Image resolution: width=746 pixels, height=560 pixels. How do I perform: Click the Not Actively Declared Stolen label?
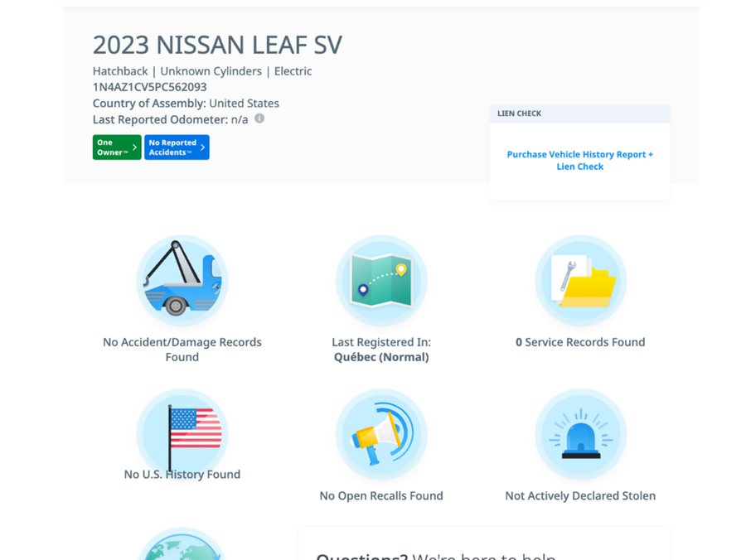pos(579,495)
